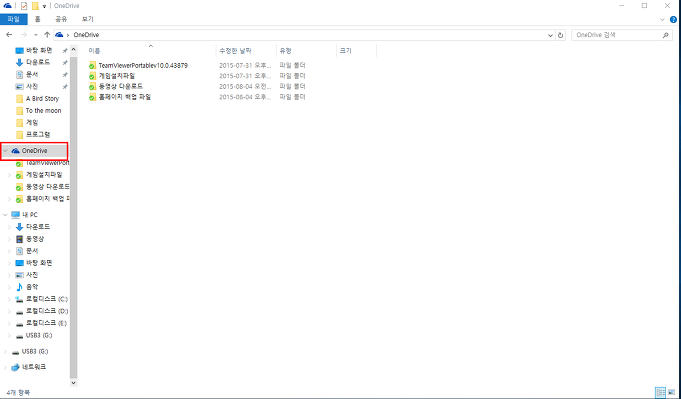The height and width of the screenshot is (399, 681).
Task: Select 동영상 다운로드 in the navigation tree
Action: click(47, 187)
